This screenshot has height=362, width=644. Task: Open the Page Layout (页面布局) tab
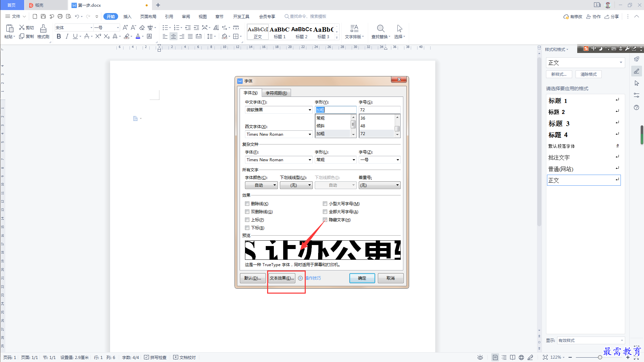pos(148,16)
